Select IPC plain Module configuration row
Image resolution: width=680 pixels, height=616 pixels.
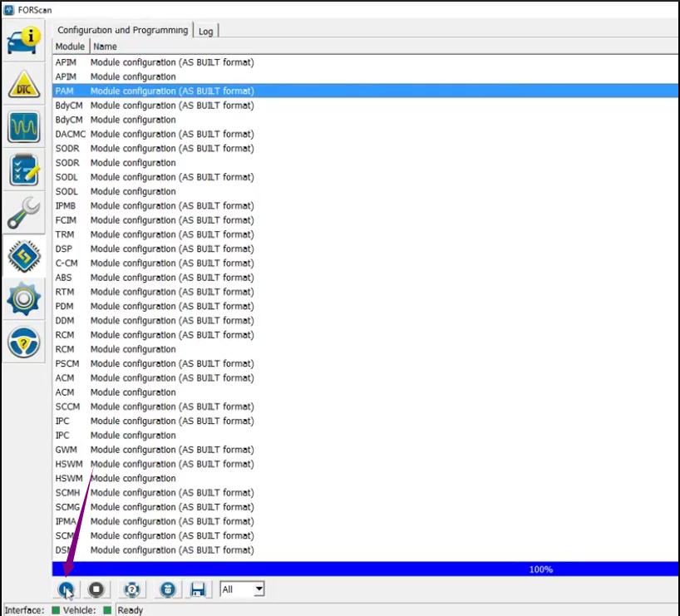coord(366,435)
